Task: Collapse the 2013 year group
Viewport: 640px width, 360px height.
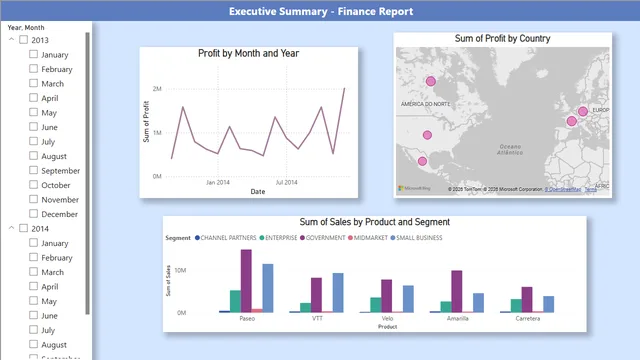Action: [11, 40]
